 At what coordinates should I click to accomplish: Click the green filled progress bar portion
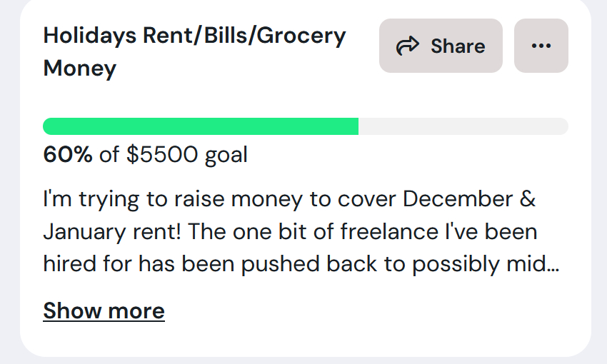201,126
